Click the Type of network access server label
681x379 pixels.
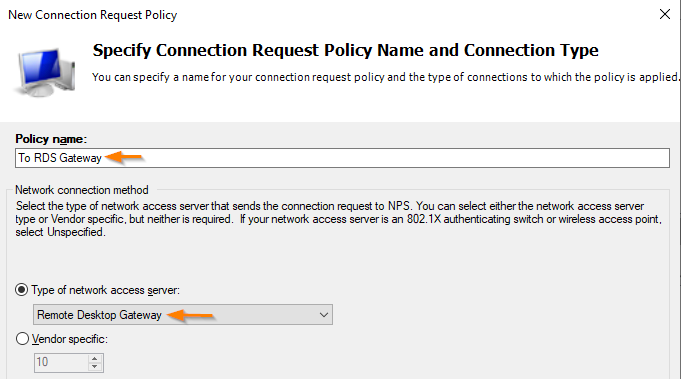(106, 290)
